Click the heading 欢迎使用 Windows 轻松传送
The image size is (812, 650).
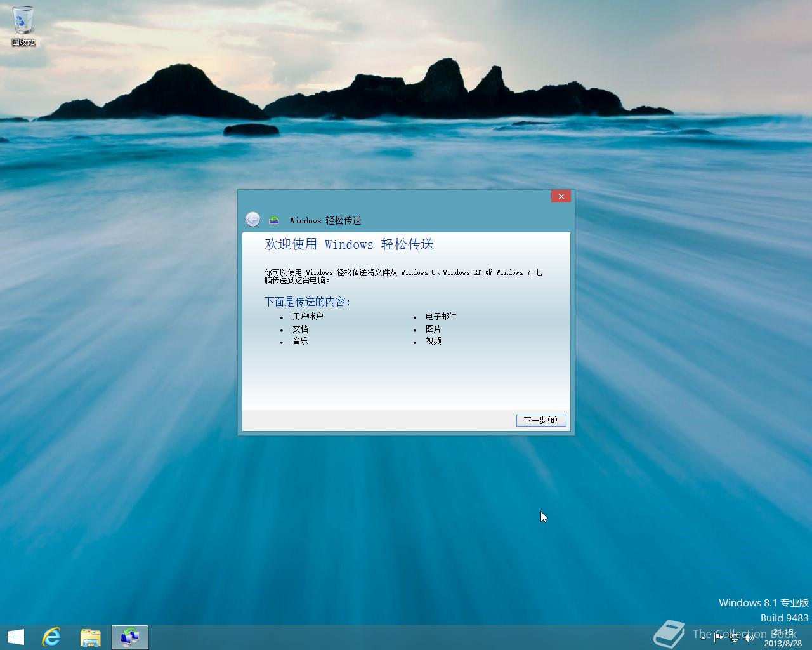[349, 244]
